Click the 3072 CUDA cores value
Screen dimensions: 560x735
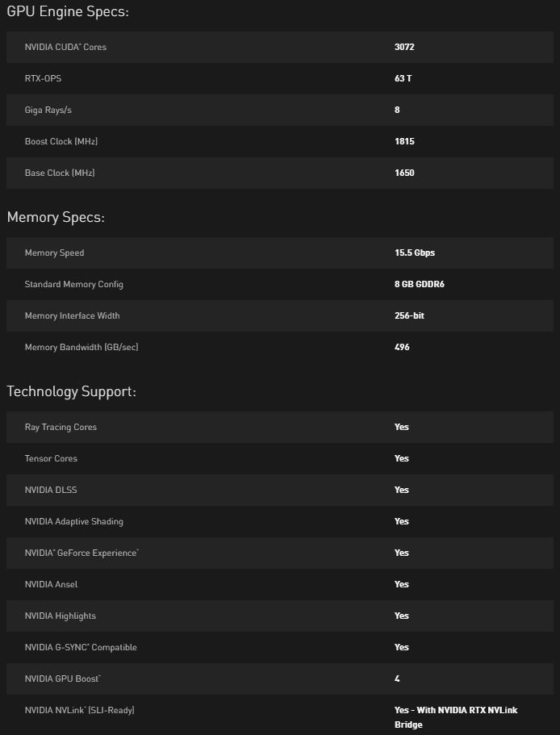pyautogui.click(x=404, y=47)
